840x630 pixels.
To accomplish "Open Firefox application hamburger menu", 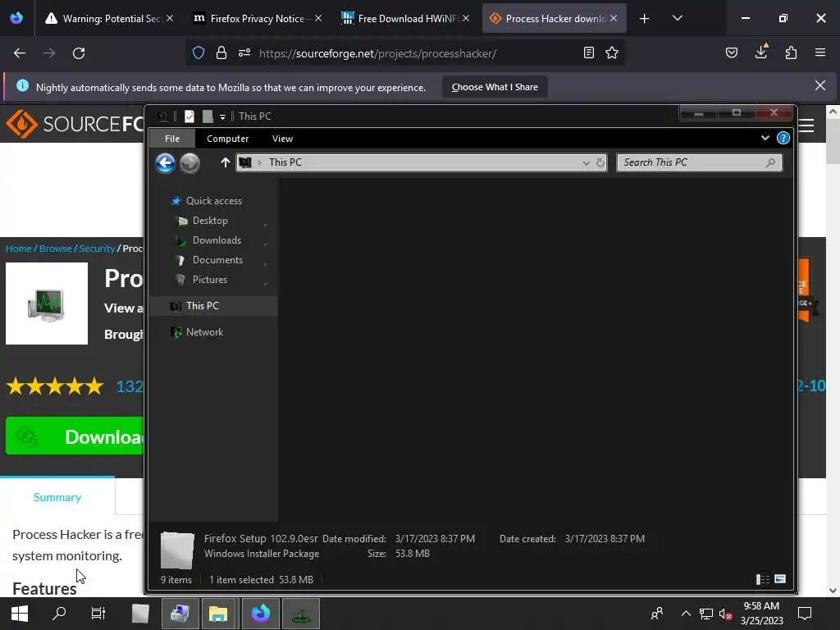I will pos(820,53).
